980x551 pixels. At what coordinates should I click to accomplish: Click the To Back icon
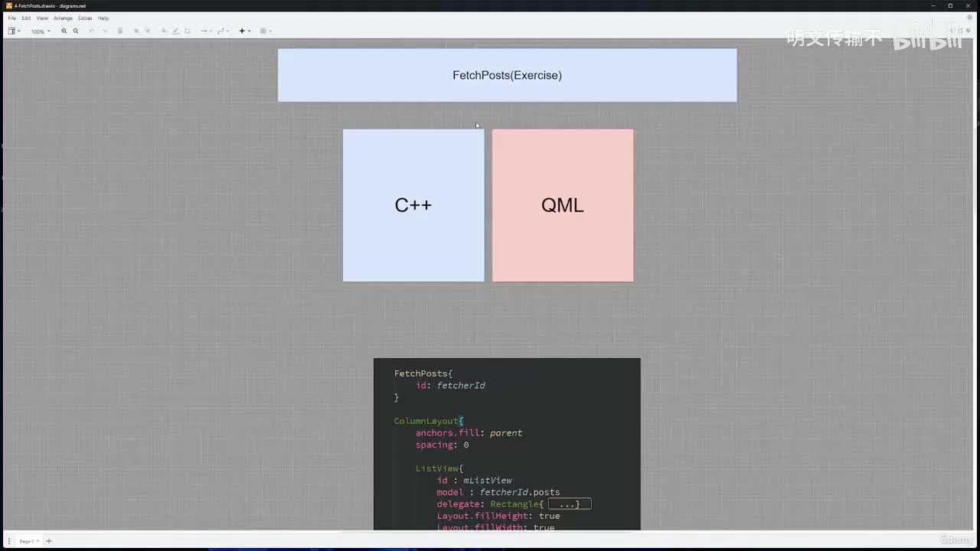148,31
